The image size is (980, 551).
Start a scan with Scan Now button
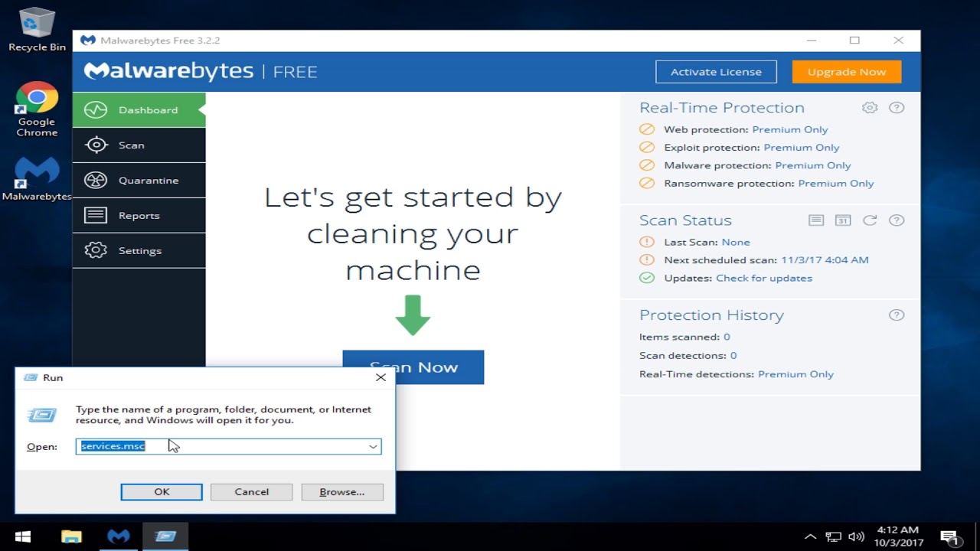(x=413, y=367)
